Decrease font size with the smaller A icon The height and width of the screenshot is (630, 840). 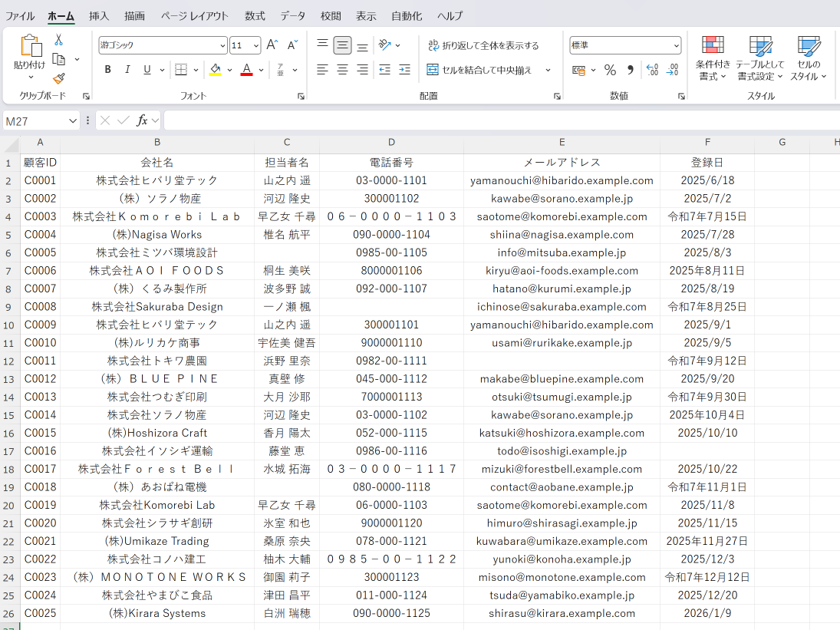[292, 45]
